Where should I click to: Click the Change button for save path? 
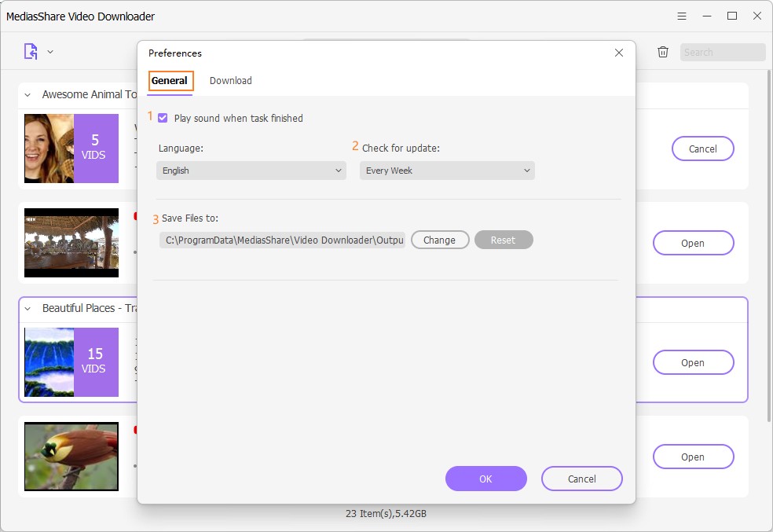[x=439, y=240]
